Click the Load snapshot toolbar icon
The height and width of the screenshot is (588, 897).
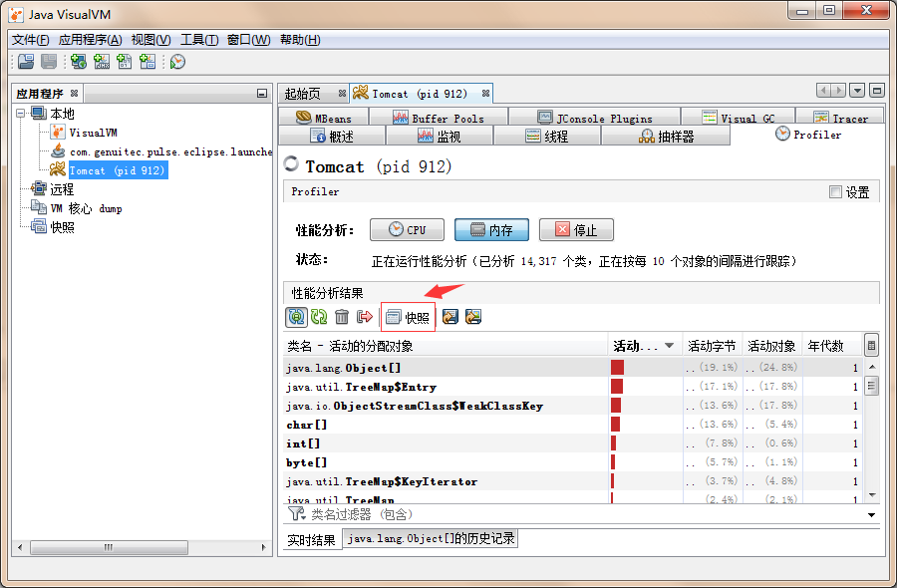pyautogui.click(x=26, y=61)
